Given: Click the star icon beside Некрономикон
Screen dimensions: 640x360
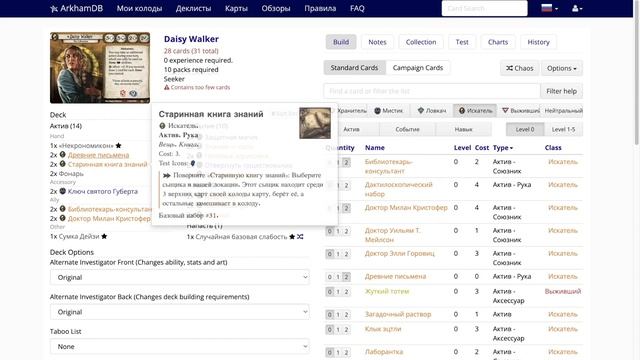Looking at the screenshot, I should tap(118, 146).
